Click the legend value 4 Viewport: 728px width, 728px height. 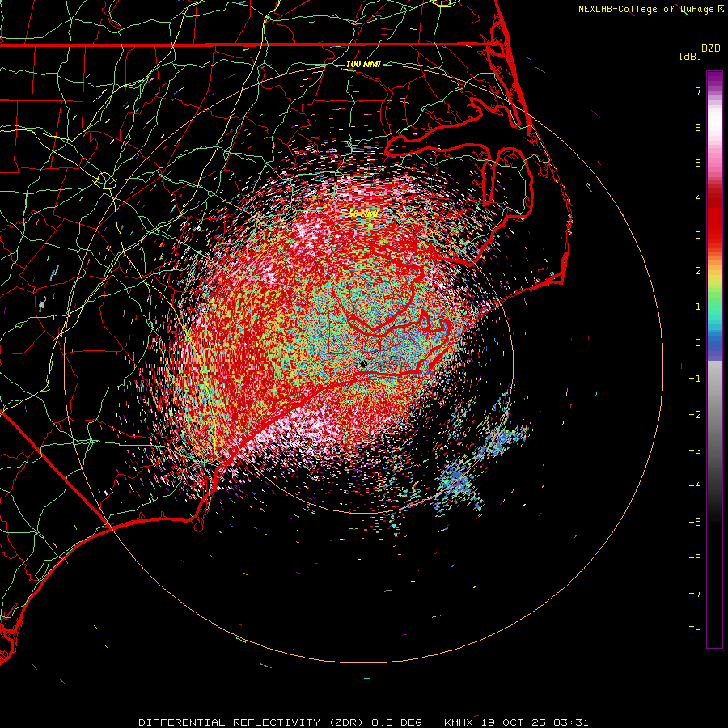(x=698, y=199)
